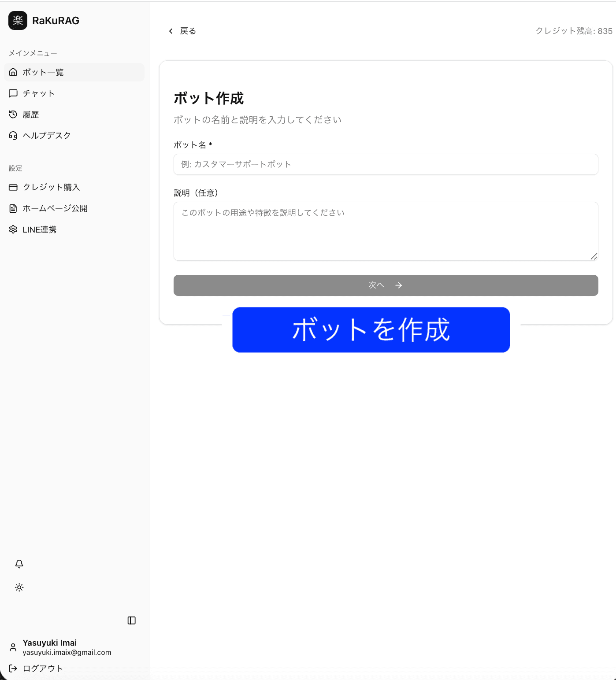The image size is (616, 680).
Task: Click the user profile icon for Yasuyuki Imai
Action: point(13,647)
